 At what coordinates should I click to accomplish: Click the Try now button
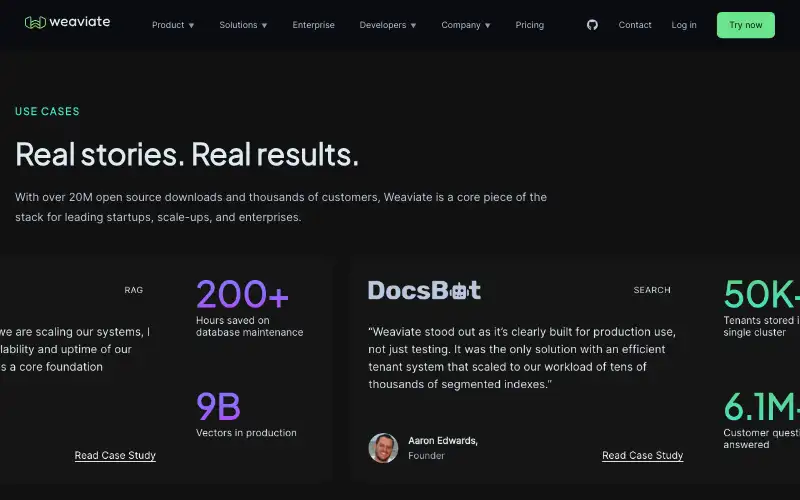(x=745, y=25)
